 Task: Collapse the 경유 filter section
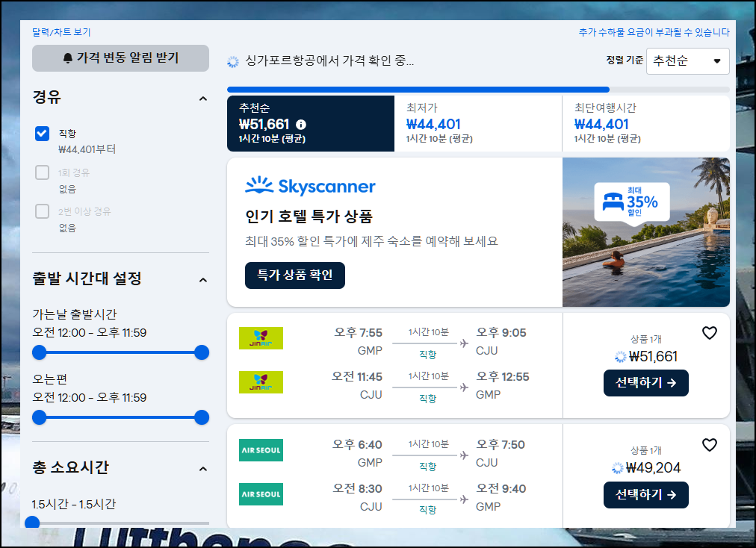(x=203, y=99)
